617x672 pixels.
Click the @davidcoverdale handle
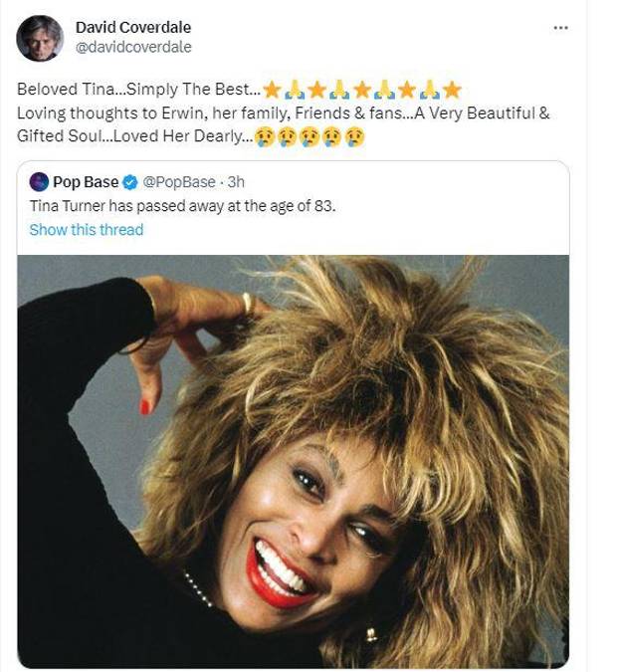point(133,47)
